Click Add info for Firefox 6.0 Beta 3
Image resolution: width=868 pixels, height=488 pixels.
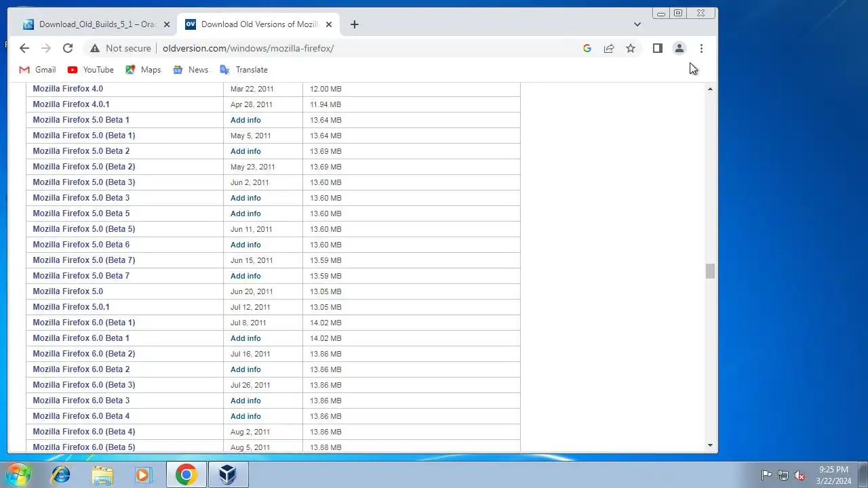coord(245,401)
